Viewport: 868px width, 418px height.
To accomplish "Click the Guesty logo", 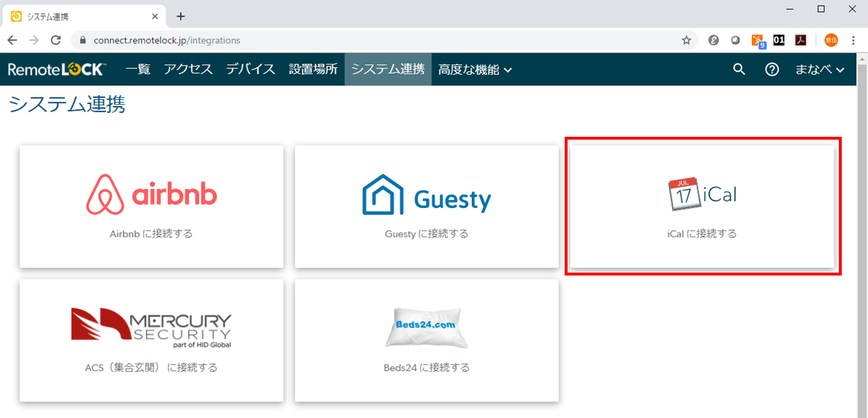I will [x=427, y=195].
